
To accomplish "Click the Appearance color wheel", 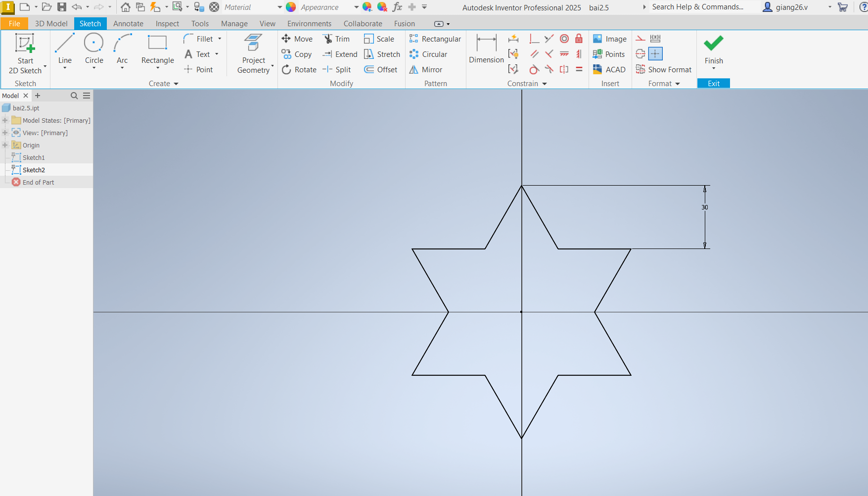I will click(291, 7).
